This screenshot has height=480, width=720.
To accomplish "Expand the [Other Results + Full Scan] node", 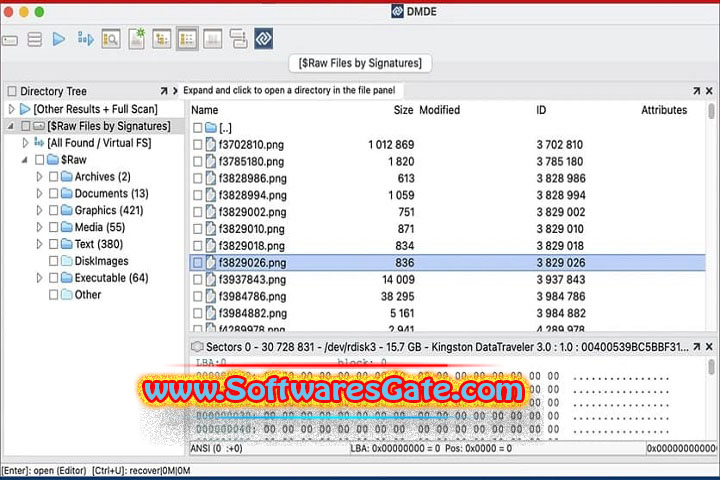I will (11, 109).
